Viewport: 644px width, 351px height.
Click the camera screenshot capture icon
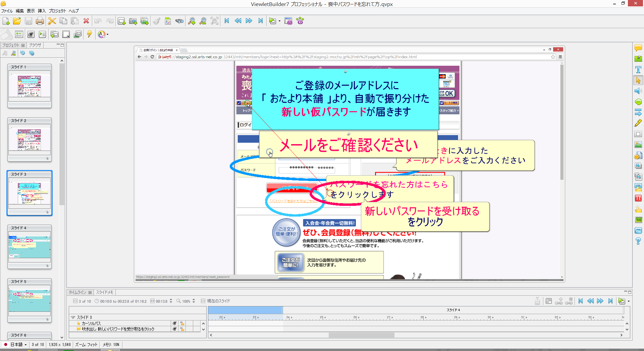133,21
